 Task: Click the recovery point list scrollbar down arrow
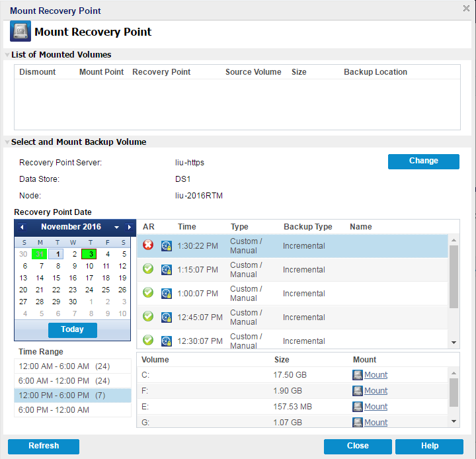pos(454,342)
